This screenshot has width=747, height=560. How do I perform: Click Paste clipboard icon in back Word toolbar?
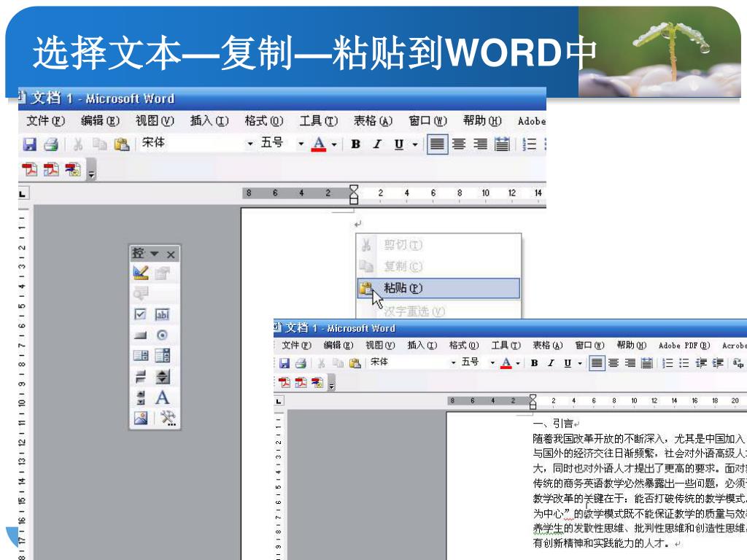tap(122, 144)
